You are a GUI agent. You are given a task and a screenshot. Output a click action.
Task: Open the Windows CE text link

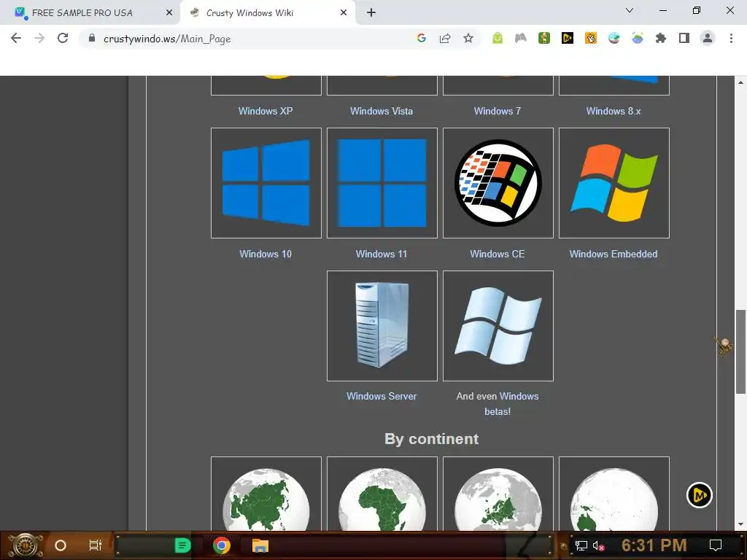[498, 254]
